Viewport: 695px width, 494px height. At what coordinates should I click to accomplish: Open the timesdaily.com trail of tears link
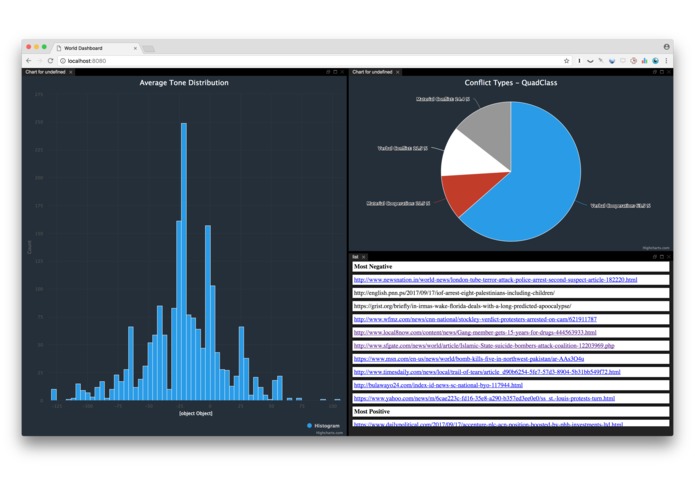487,372
